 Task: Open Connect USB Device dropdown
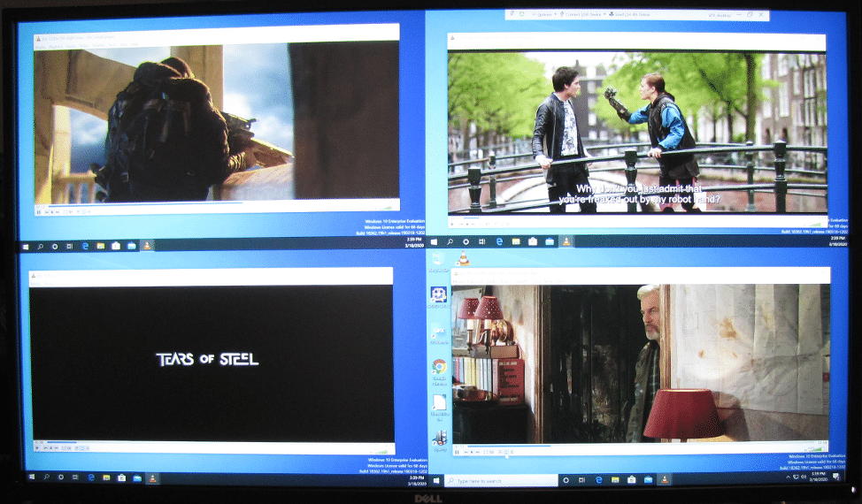pos(582,14)
